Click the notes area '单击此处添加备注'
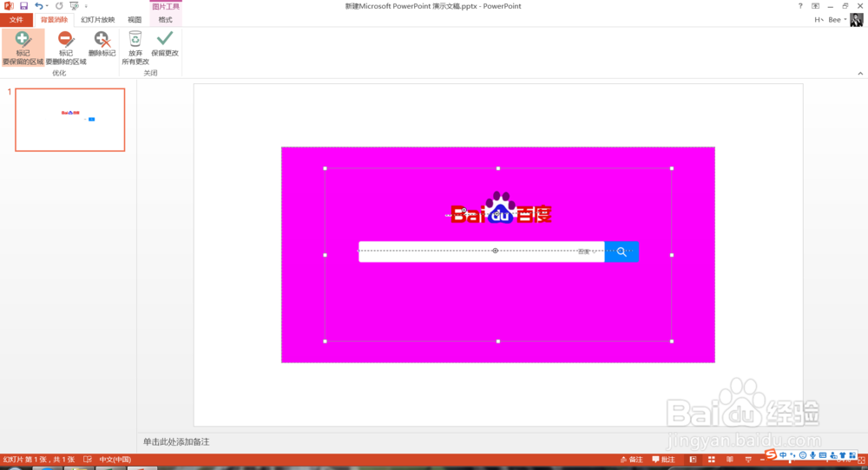The height and width of the screenshot is (470, 868). pyautogui.click(x=176, y=441)
